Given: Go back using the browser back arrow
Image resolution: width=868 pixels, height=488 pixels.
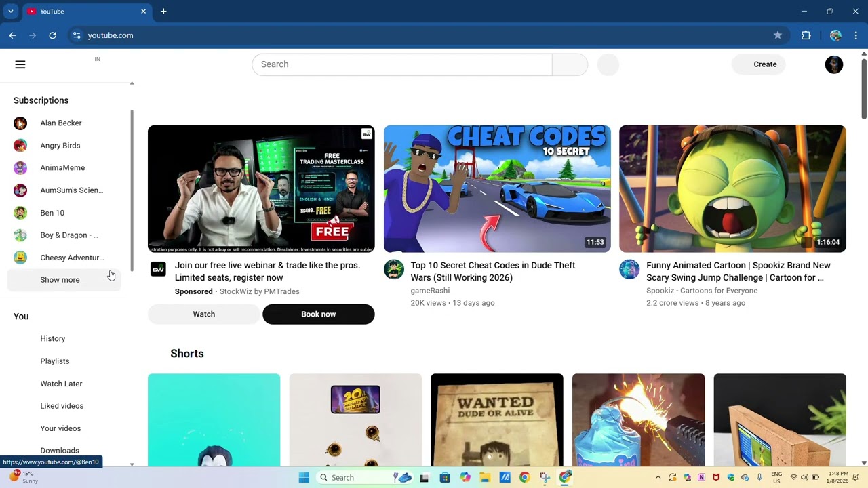Looking at the screenshot, I should click(x=12, y=35).
